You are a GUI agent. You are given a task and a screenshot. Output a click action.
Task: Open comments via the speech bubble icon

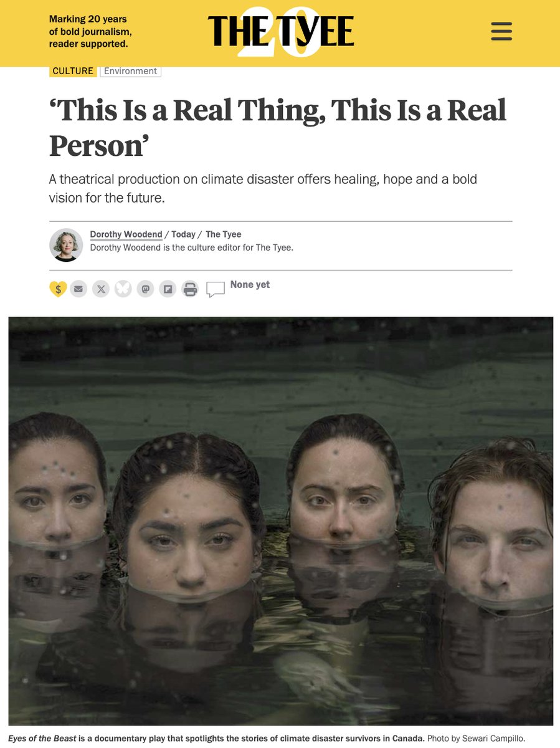click(216, 290)
